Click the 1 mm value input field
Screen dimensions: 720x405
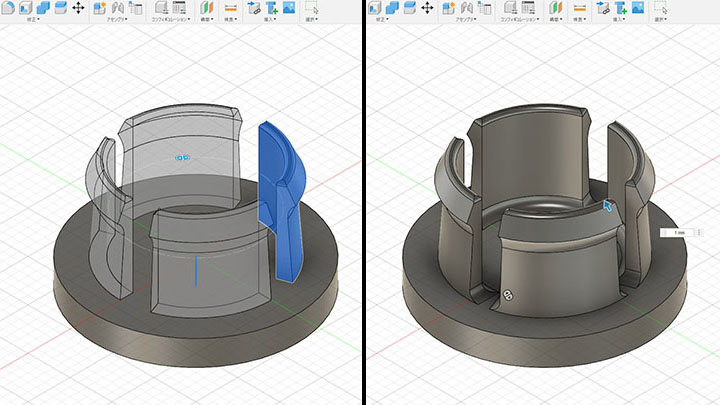[x=678, y=233]
